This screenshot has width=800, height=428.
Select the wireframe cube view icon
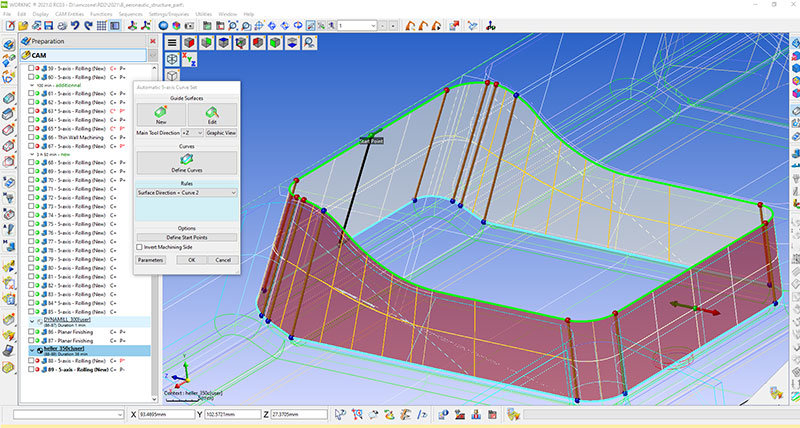[172, 60]
